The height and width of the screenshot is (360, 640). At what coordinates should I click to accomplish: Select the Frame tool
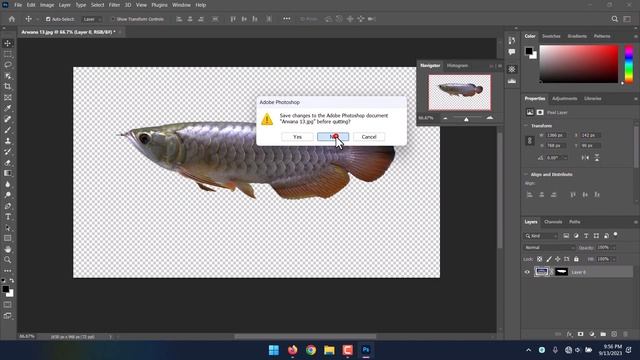pos(8,98)
